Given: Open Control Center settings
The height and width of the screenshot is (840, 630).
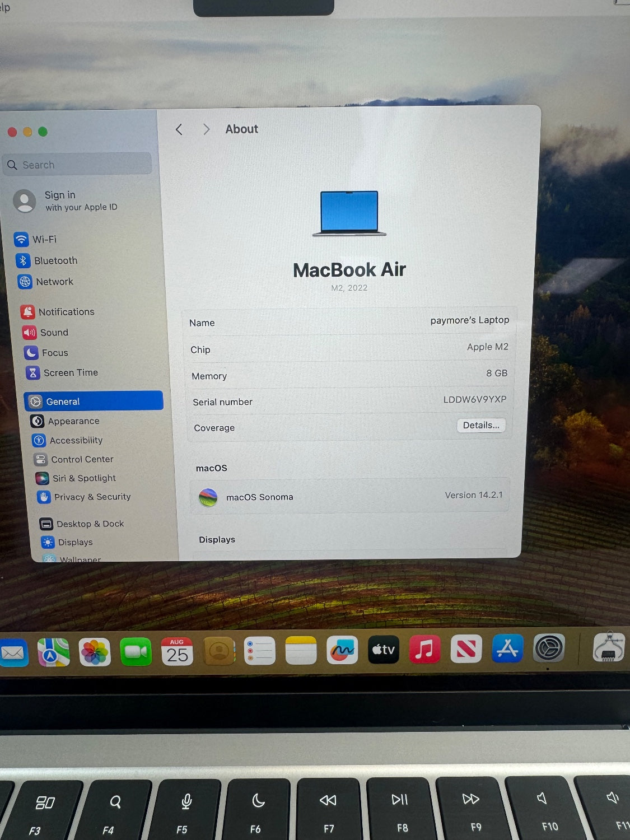Looking at the screenshot, I should pos(73,459).
